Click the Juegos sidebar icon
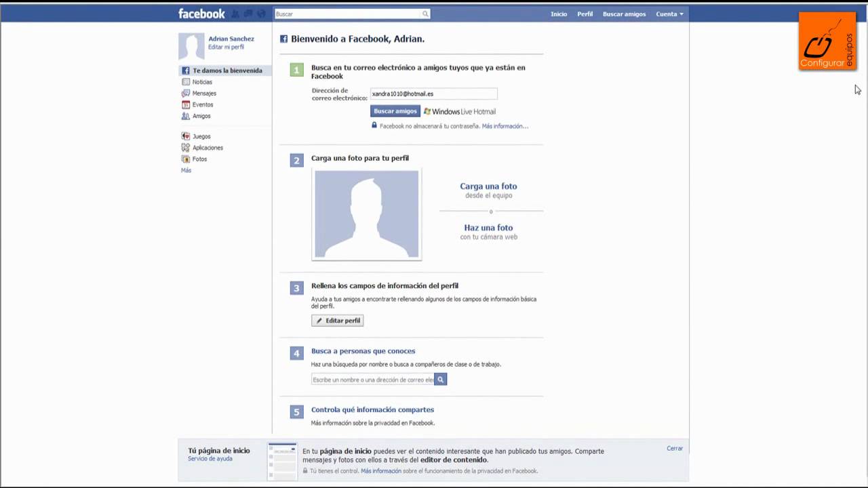 pyautogui.click(x=185, y=136)
